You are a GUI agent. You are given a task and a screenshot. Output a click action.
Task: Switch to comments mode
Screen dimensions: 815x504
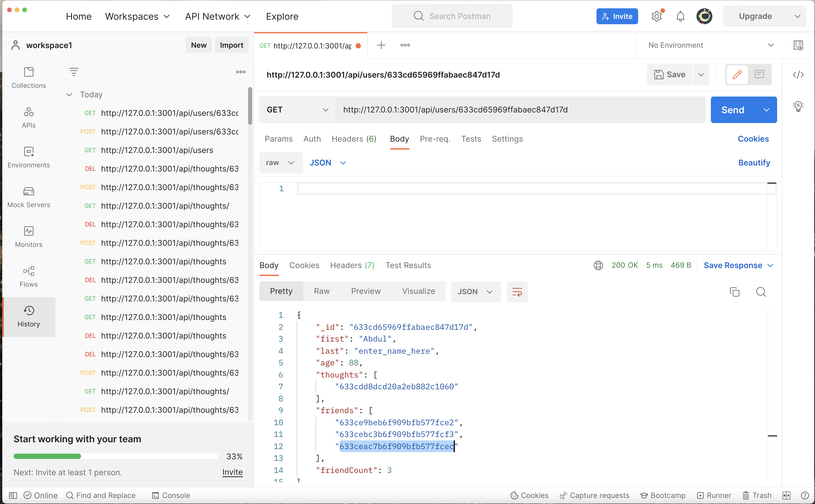click(759, 74)
